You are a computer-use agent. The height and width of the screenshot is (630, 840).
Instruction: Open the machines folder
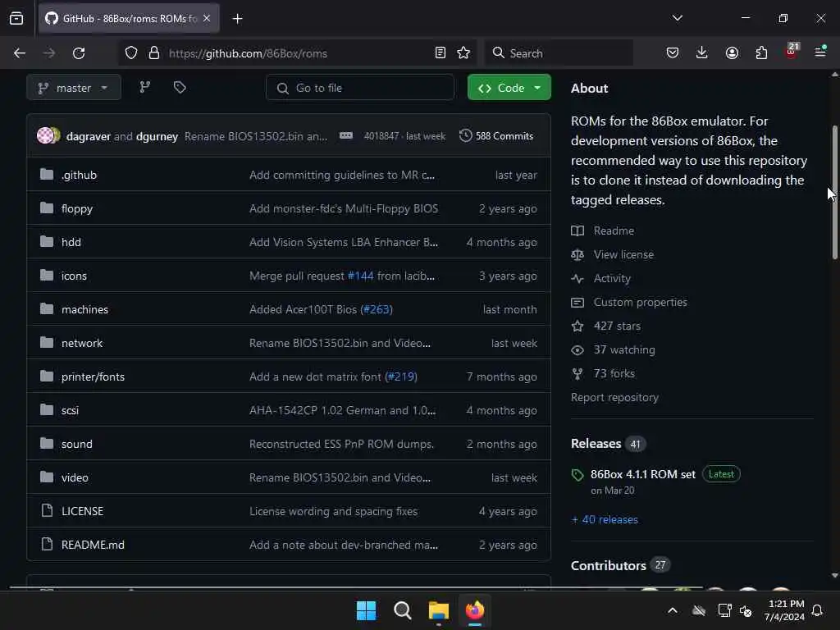click(x=84, y=309)
